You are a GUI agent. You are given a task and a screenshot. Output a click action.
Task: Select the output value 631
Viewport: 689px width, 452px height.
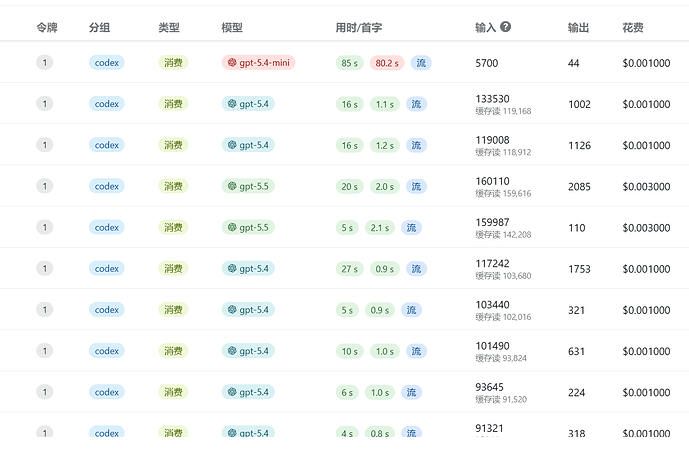coord(576,351)
